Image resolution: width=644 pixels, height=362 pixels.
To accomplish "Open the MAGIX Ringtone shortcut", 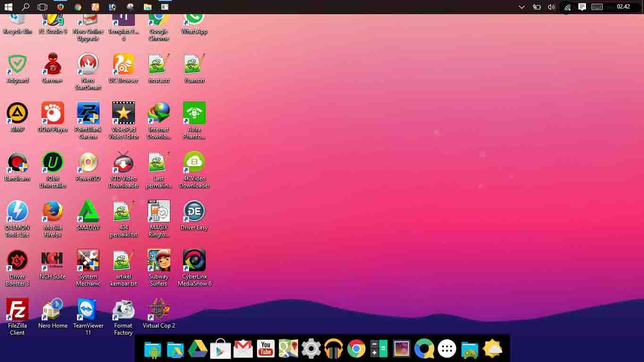I will [x=159, y=219].
